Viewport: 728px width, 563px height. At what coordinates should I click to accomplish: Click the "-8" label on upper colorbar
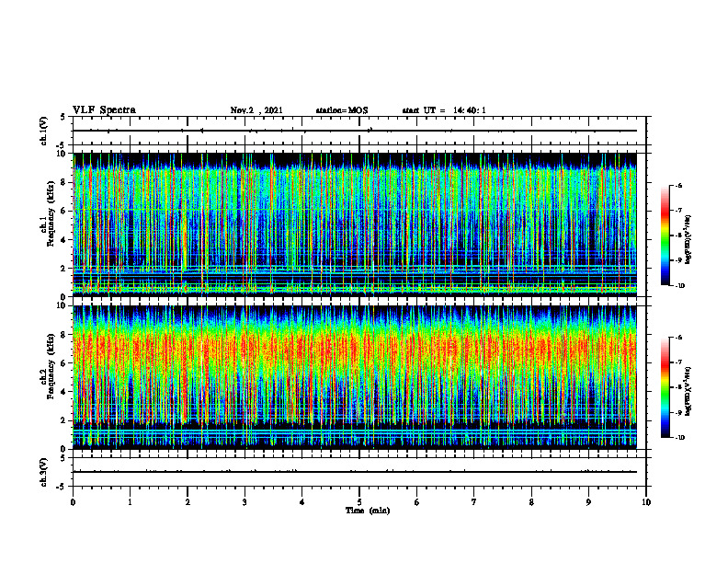(678, 236)
